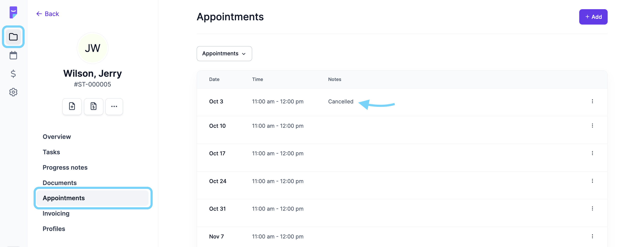
Task: Open the Progress notes section
Action: click(65, 167)
